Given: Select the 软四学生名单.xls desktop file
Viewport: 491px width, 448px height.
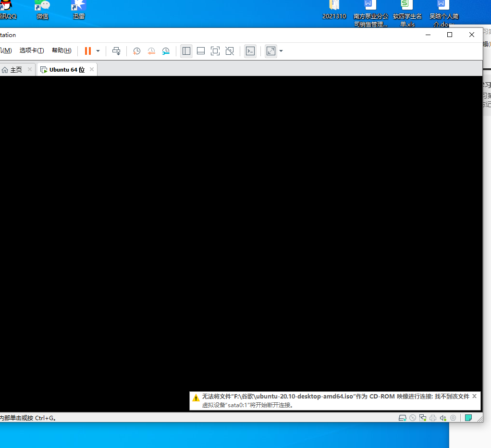Looking at the screenshot, I should coord(407,14).
